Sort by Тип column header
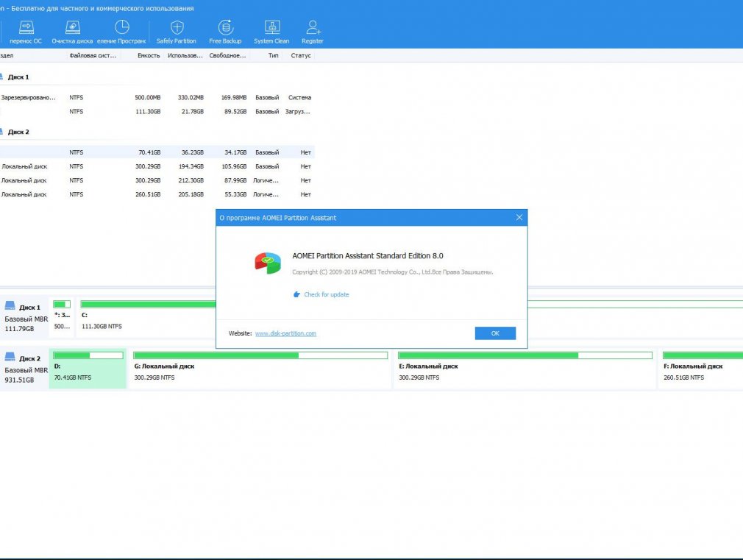 [274, 55]
